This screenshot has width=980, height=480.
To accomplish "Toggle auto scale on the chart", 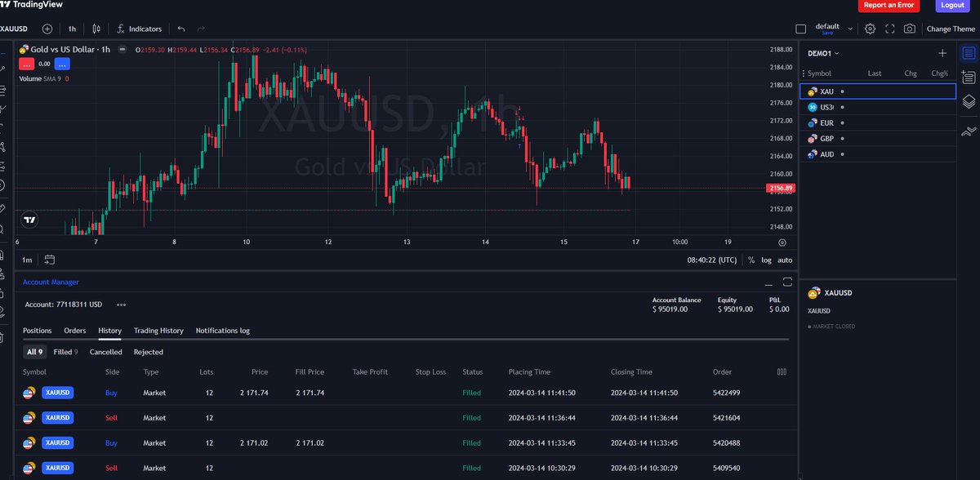I will tap(785, 260).
